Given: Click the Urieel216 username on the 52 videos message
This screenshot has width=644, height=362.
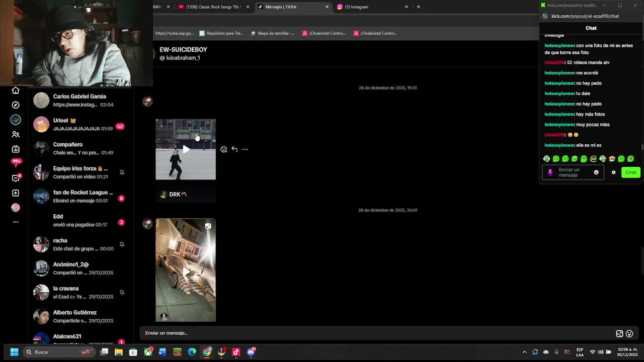Looking at the screenshot, I should click(x=554, y=63).
